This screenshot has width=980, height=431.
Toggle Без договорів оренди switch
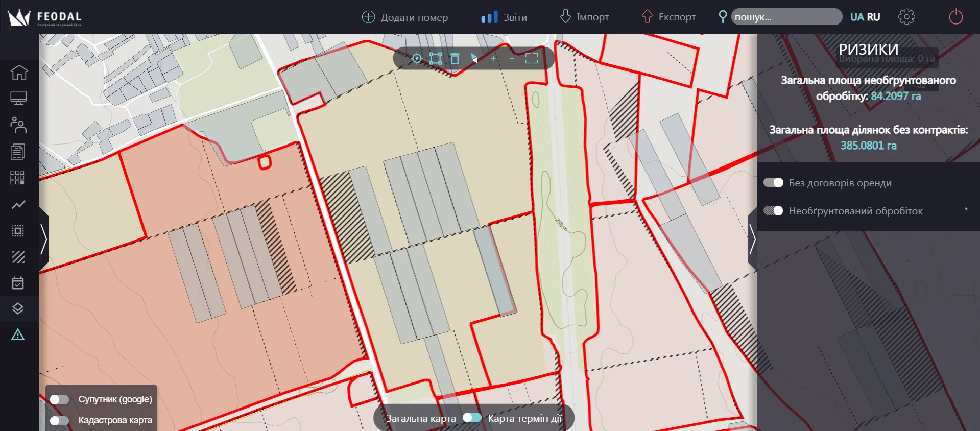[773, 183]
